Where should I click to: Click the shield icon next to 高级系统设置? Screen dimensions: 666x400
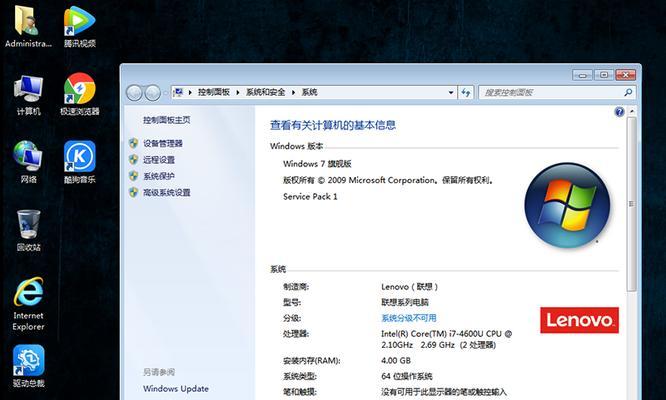pyautogui.click(x=133, y=192)
